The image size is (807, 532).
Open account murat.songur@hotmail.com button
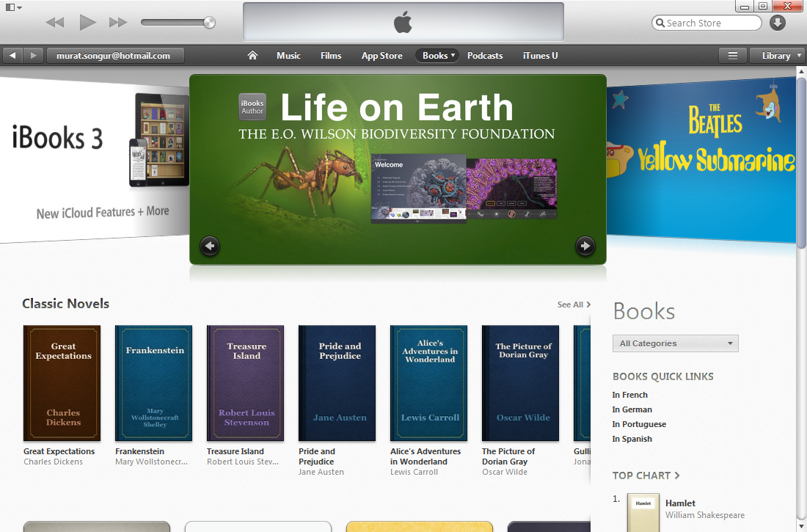(x=115, y=56)
